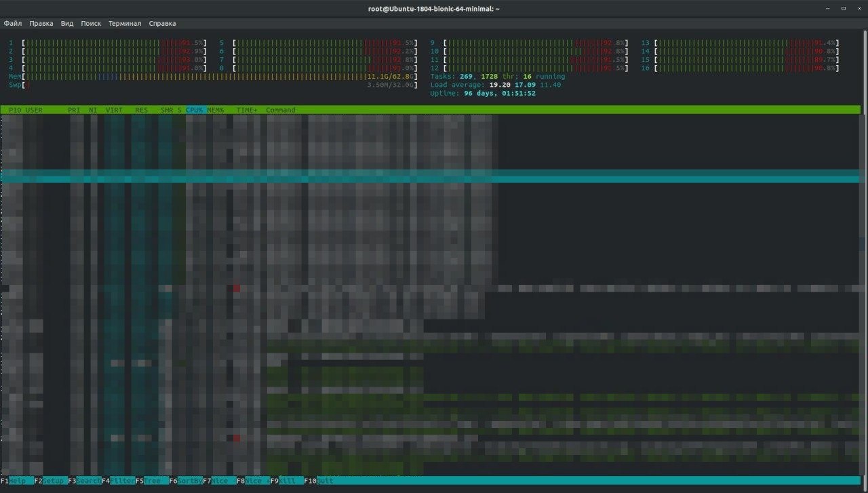Sort by the SHR column header
This screenshot has width=868, height=493.
pyautogui.click(x=167, y=110)
